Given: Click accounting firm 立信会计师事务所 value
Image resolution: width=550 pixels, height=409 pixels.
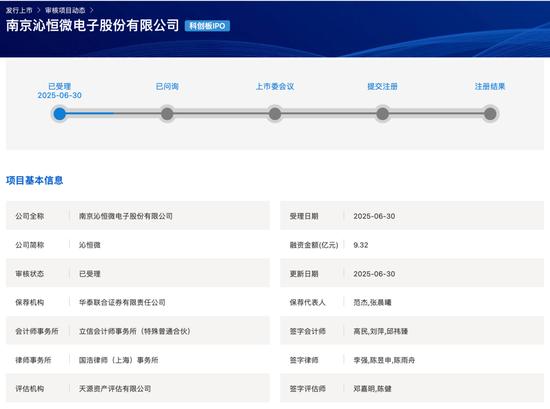Looking at the screenshot, I should [135, 331].
